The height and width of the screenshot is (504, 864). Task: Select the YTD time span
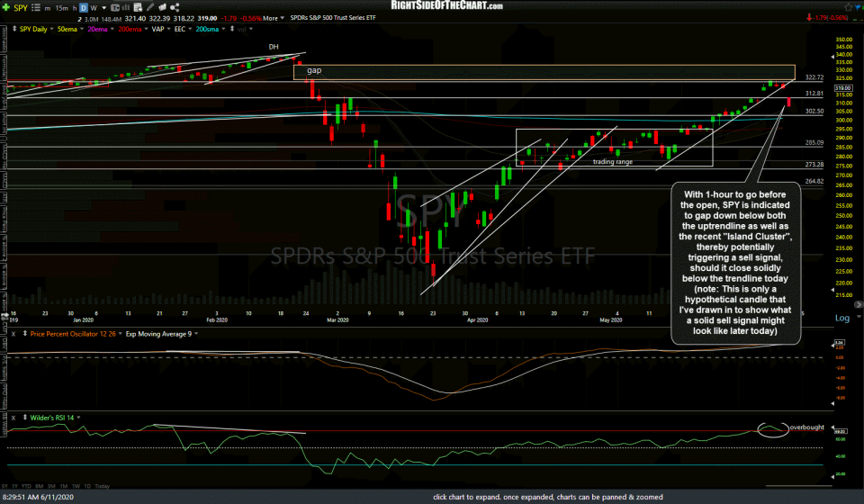26,486
